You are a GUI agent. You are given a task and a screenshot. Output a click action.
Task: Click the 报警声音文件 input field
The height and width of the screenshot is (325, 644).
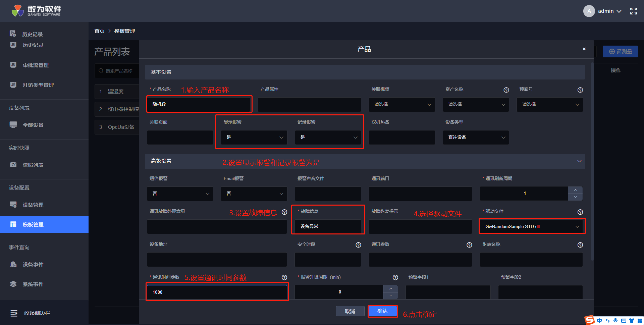(x=328, y=194)
